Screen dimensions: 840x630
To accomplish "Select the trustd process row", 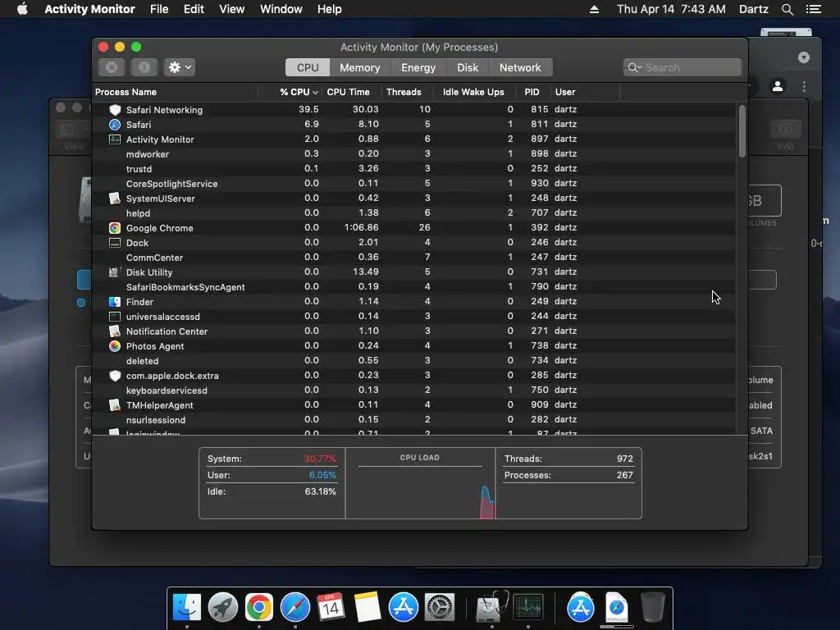I will 414,169.
